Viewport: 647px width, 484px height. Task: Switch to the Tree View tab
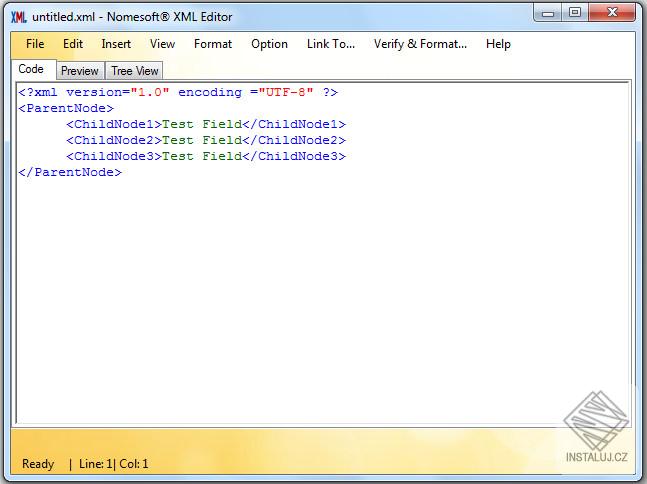(134, 71)
